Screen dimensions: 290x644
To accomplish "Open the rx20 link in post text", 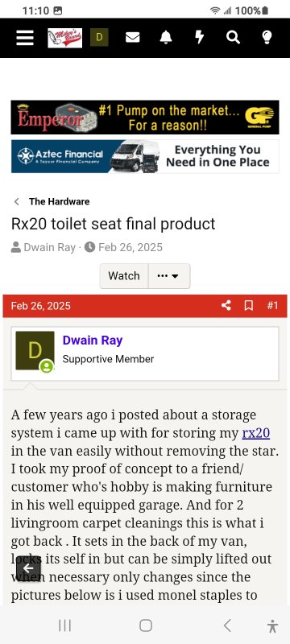I will tap(256, 433).
